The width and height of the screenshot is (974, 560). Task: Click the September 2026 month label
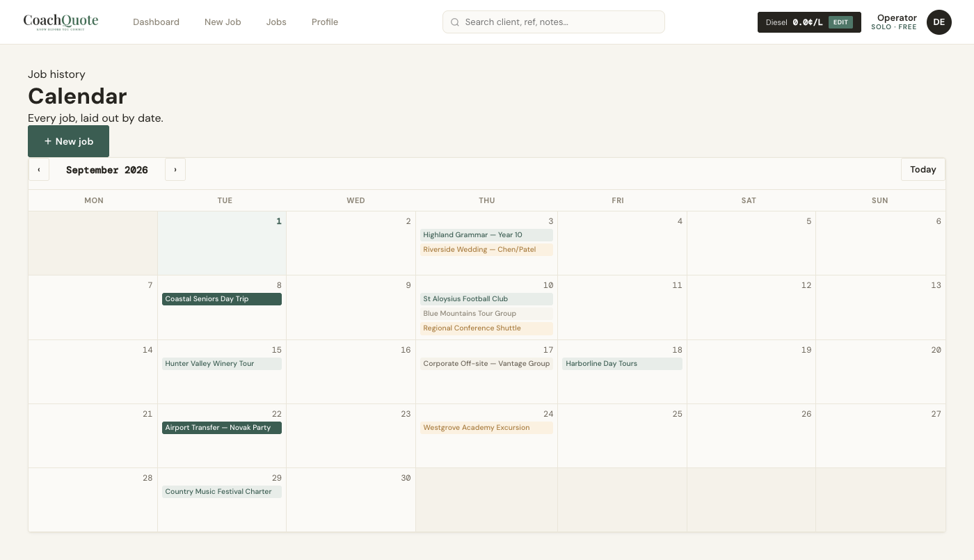pos(107,170)
